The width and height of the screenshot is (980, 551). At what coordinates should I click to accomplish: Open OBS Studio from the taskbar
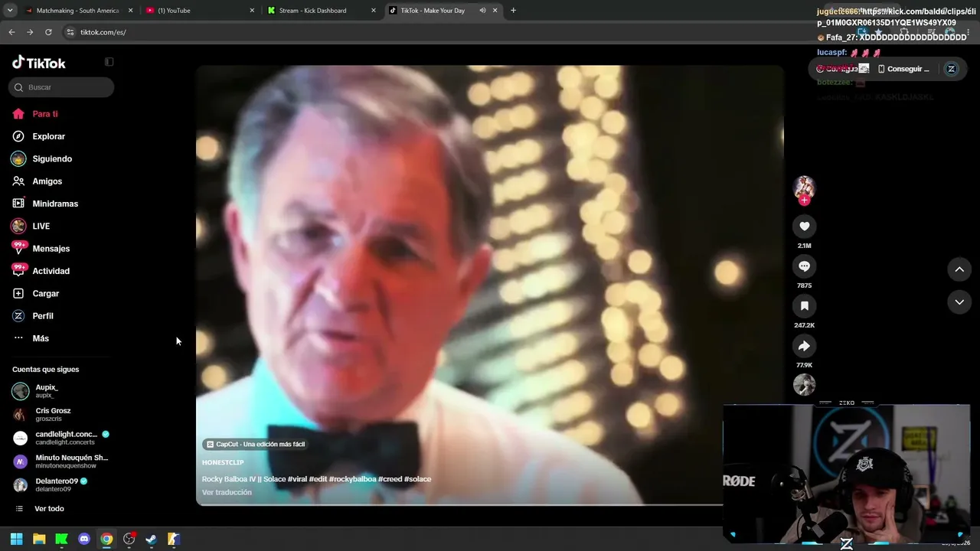(x=129, y=539)
